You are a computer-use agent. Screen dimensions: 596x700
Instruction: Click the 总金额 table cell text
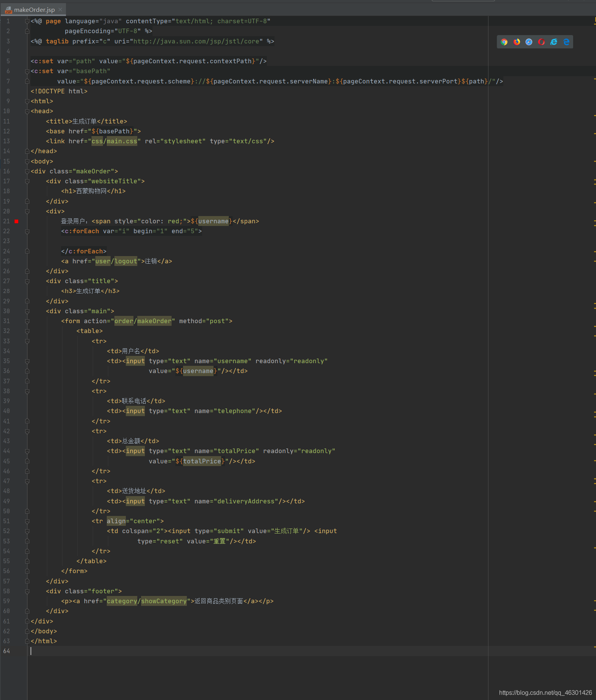pos(131,441)
